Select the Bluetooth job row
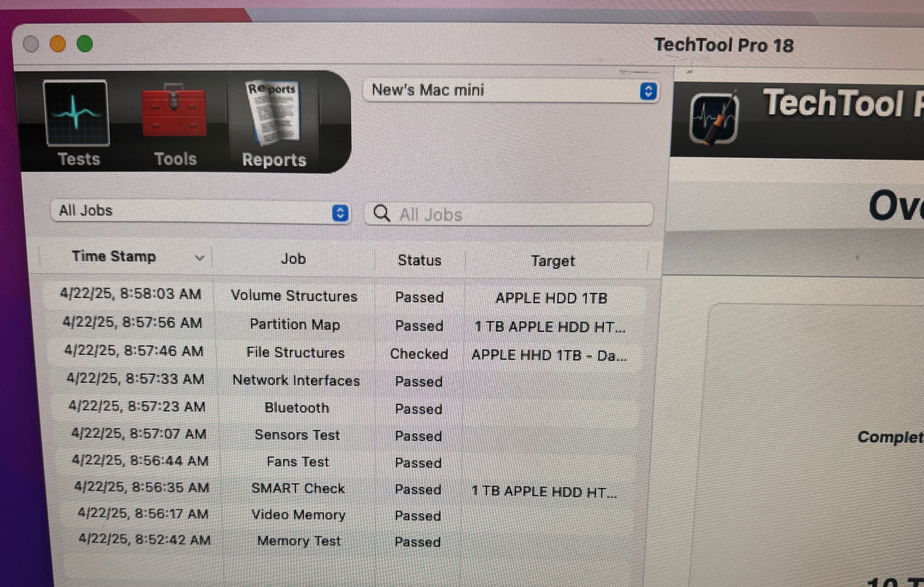 296,408
